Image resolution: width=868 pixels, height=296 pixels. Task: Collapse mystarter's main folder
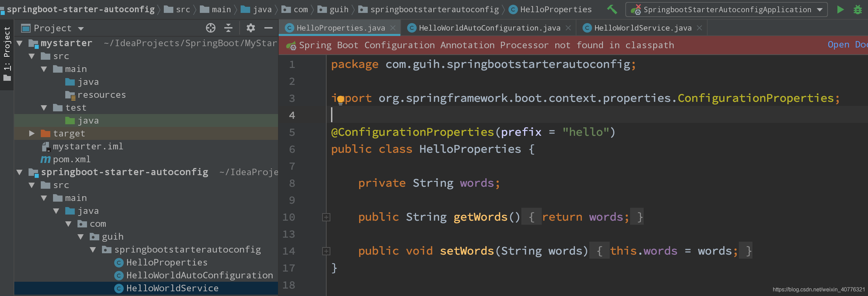click(44, 69)
